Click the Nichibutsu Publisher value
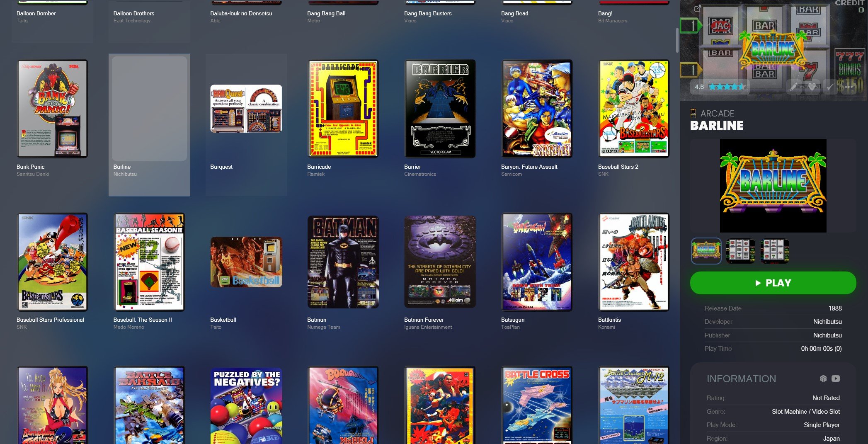 [827, 335]
